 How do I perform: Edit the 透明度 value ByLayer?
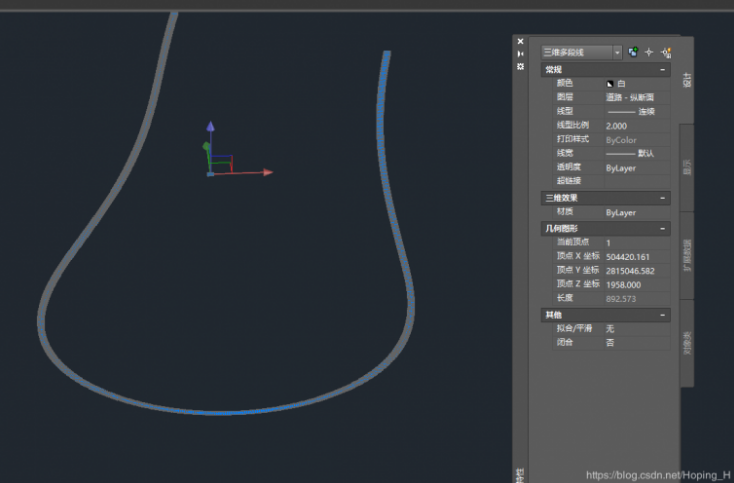(x=637, y=168)
